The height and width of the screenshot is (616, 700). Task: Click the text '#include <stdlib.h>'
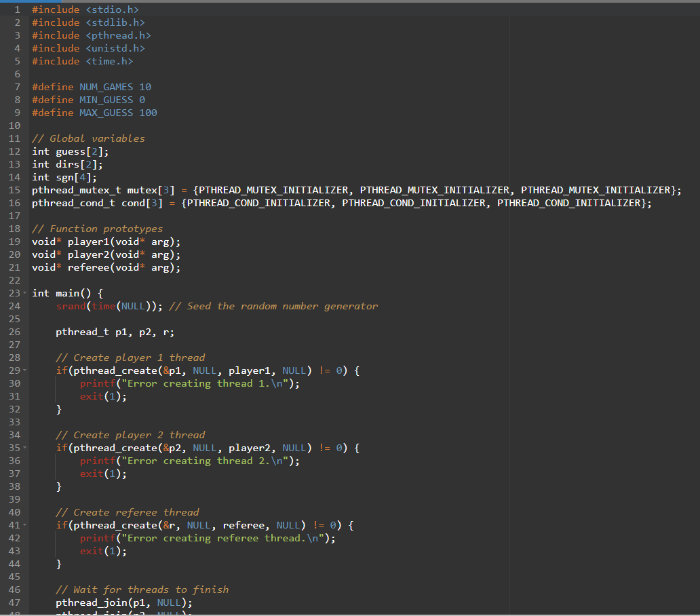coord(88,22)
